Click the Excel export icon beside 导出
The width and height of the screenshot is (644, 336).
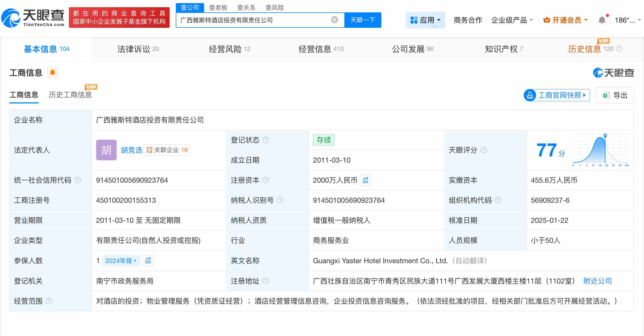point(606,95)
